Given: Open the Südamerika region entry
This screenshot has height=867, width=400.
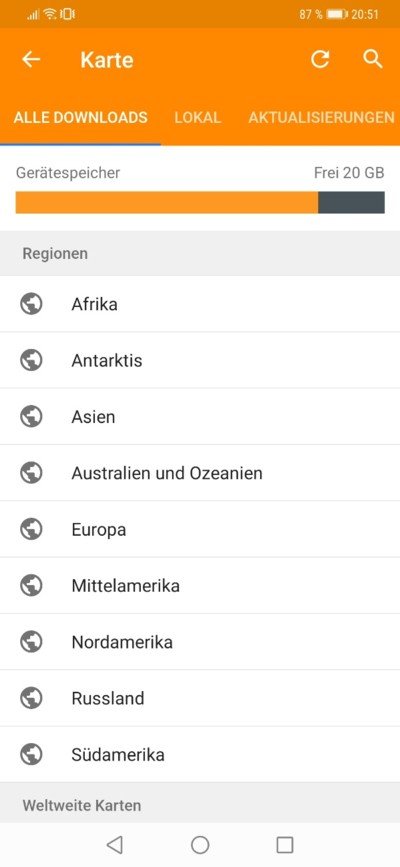Looking at the screenshot, I should tap(200, 755).
